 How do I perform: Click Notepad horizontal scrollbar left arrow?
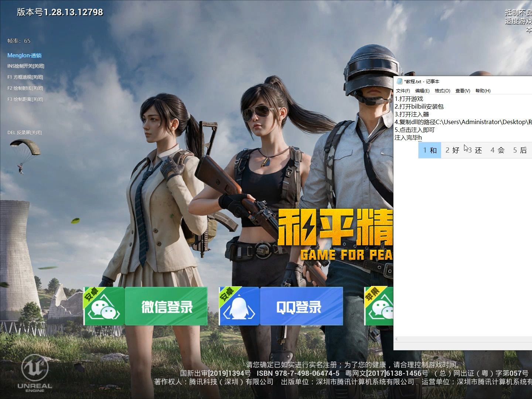396,339
